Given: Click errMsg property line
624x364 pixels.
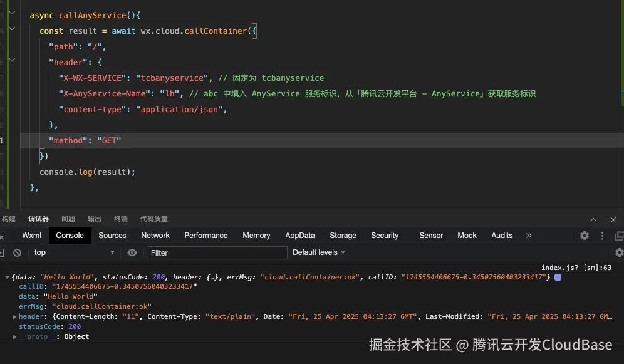Looking at the screenshot, I should click(85, 307).
